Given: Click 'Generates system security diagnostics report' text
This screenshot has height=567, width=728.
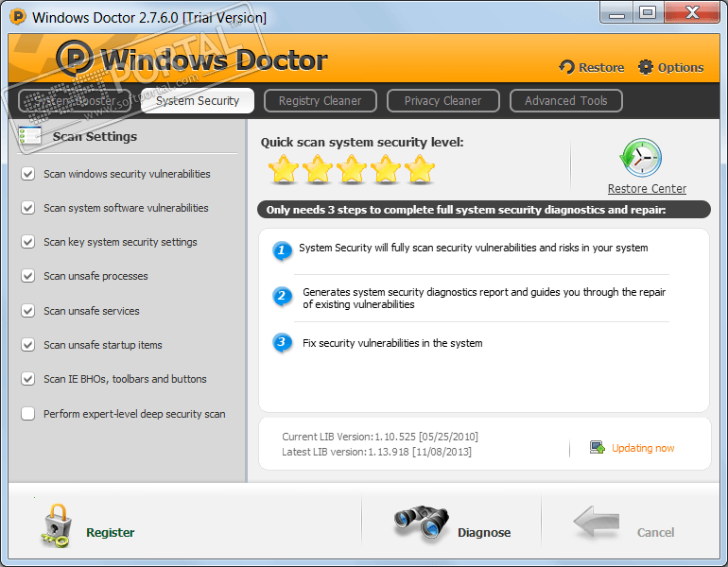Looking at the screenshot, I should (484, 298).
